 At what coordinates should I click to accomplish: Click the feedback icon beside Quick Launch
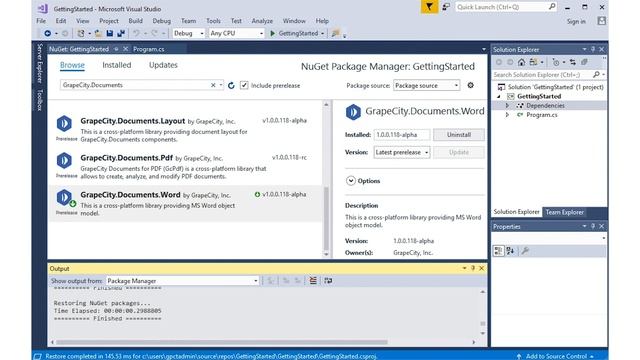pyautogui.click(x=446, y=7)
